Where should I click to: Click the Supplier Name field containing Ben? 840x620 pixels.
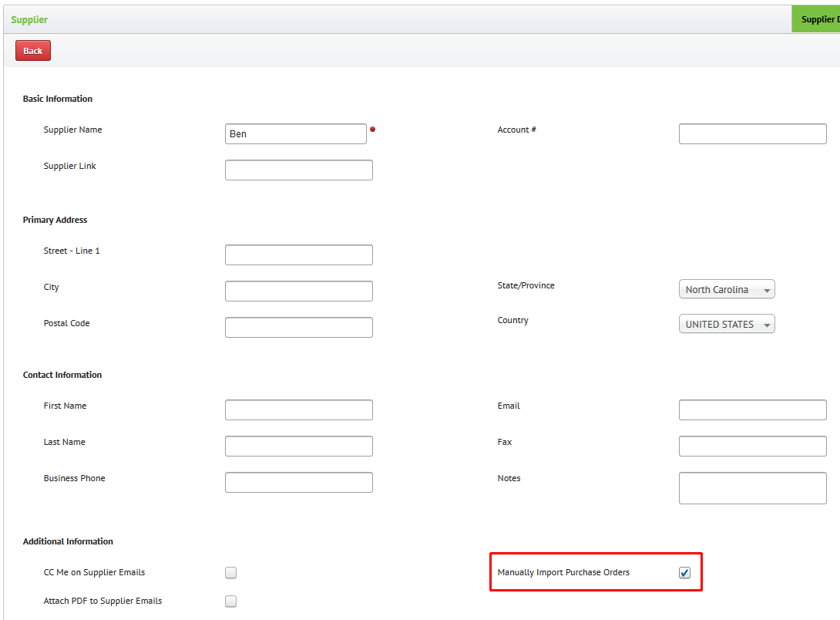pyautogui.click(x=296, y=134)
